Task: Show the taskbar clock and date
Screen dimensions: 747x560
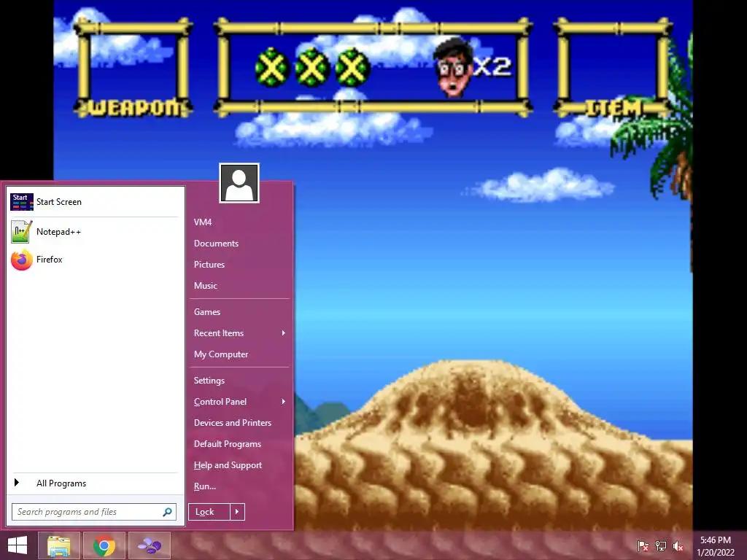Action: pos(716,546)
